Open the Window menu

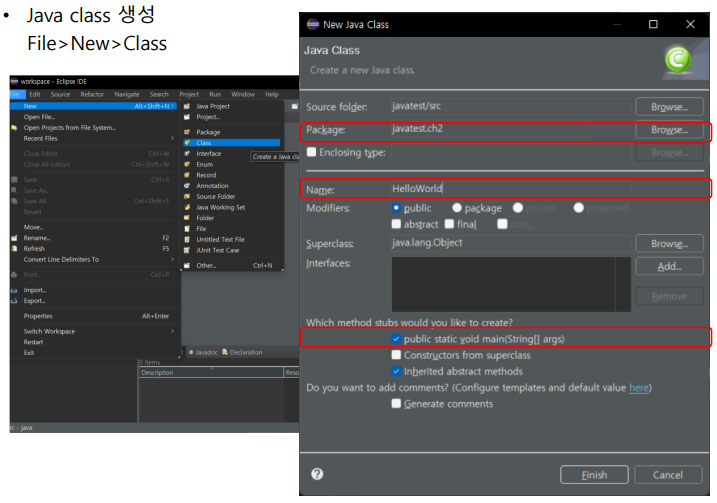coord(243,94)
